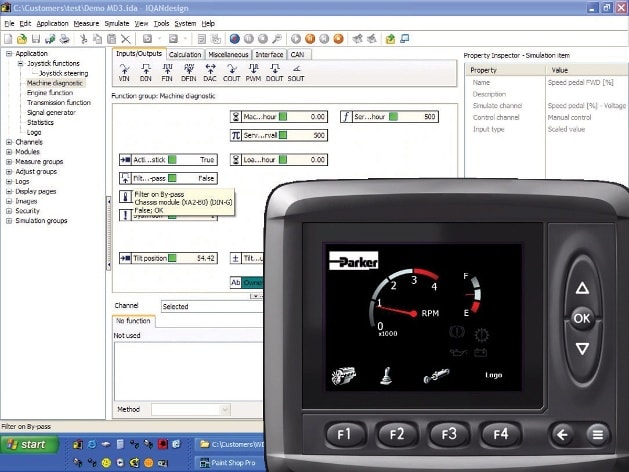This screenshot has height=472, width=629.
Task: Expand the Display pages node
Action: click(x=9, y=191)
